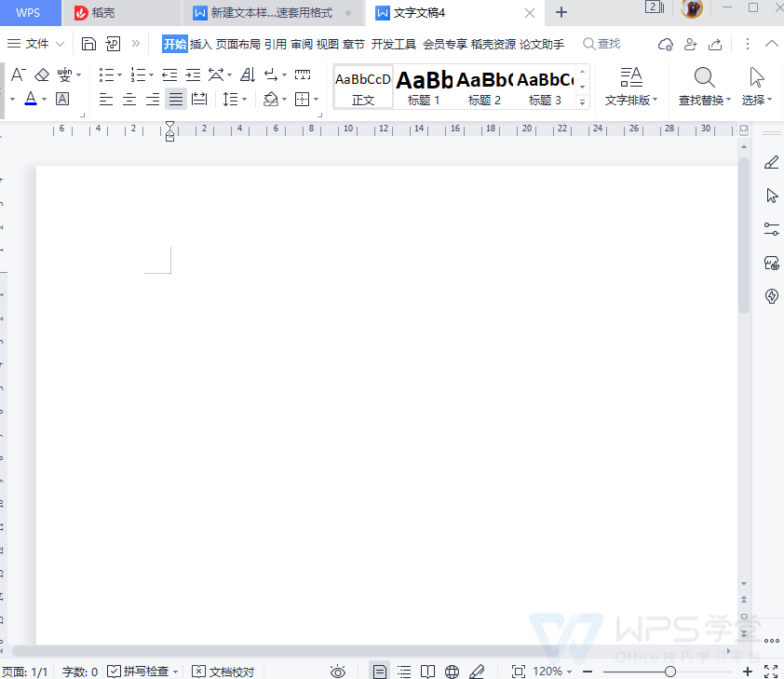
Task: Click the phonetic guide wén icon
Action: point(64,75)
